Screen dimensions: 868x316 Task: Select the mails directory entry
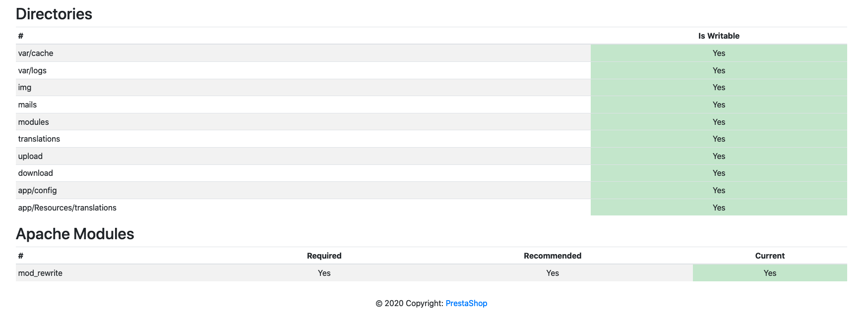click(x=27, y=105)
